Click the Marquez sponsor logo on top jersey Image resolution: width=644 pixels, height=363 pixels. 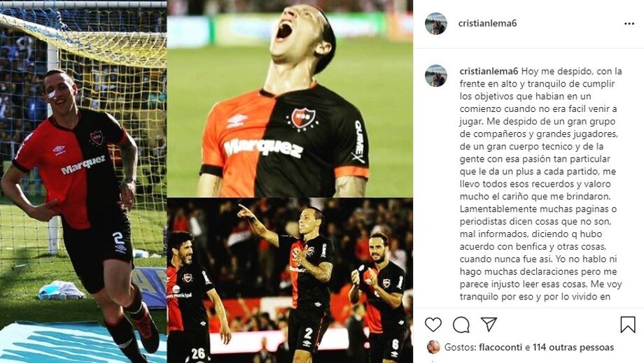click(263, 148)
